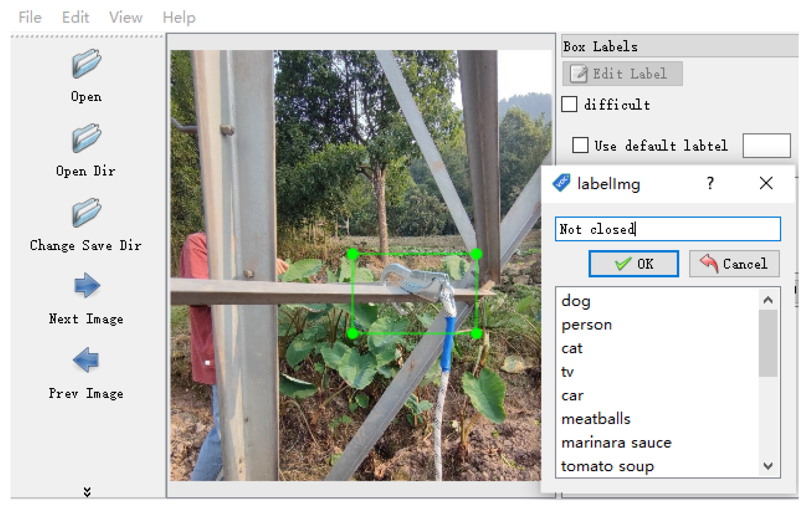
Task: Click the label list scroll up arrow
Action: pos(768,299)
